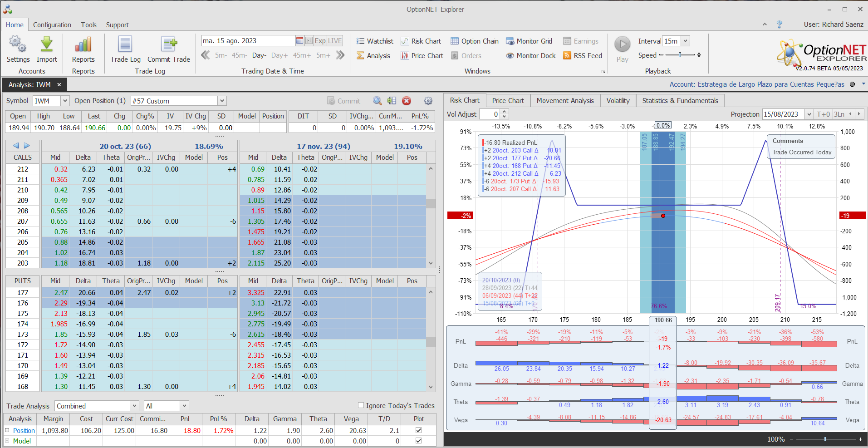Click the T+0 projection button

point(823,114)
